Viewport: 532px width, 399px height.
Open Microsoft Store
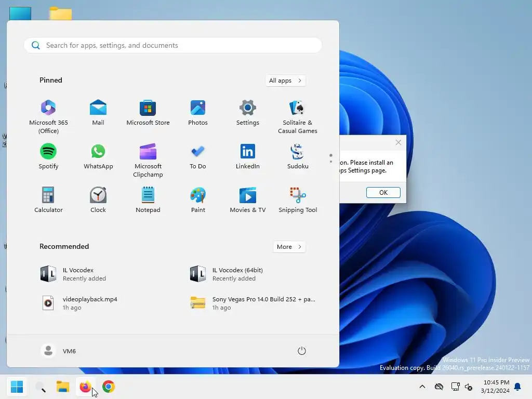coord(148,113)
